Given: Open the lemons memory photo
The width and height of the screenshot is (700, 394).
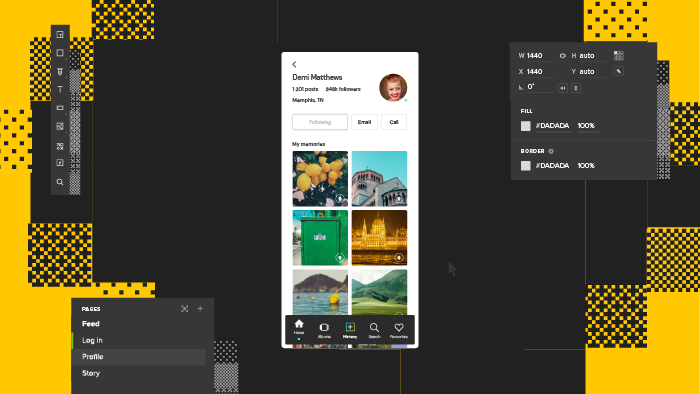Looking at the screenshot, I should click(x=320, y=178).
